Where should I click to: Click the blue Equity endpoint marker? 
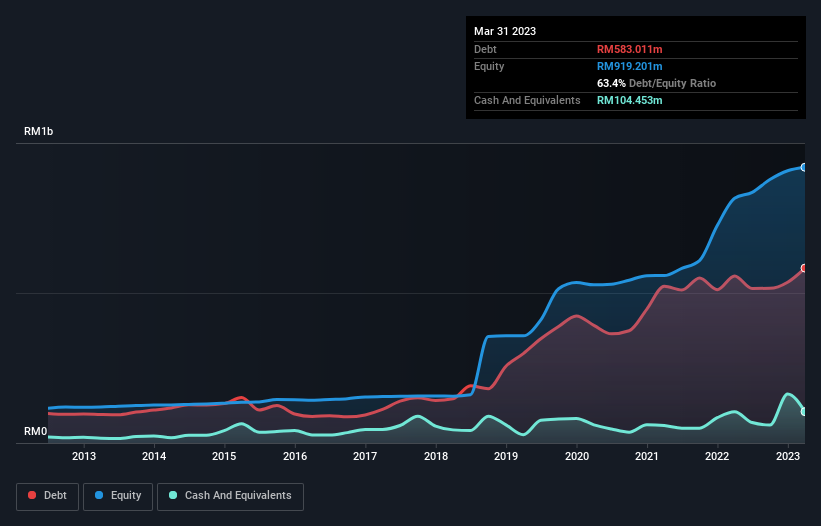pos(804,167)
